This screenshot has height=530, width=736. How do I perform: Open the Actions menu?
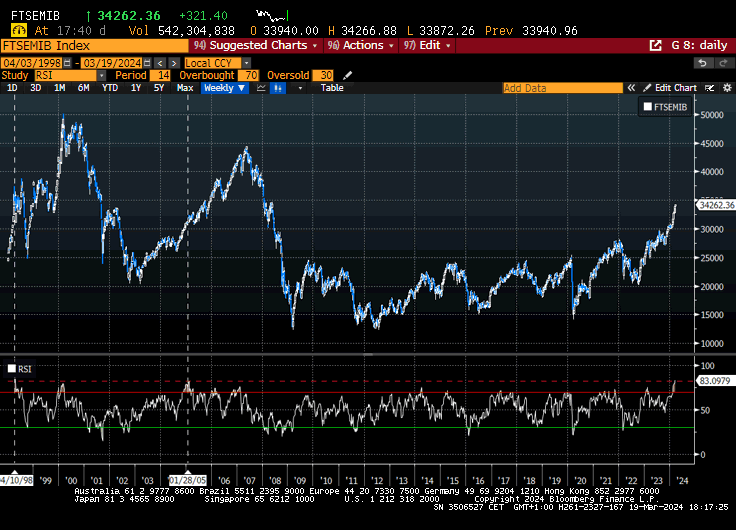pyautogui.click(x=360, y=45)
